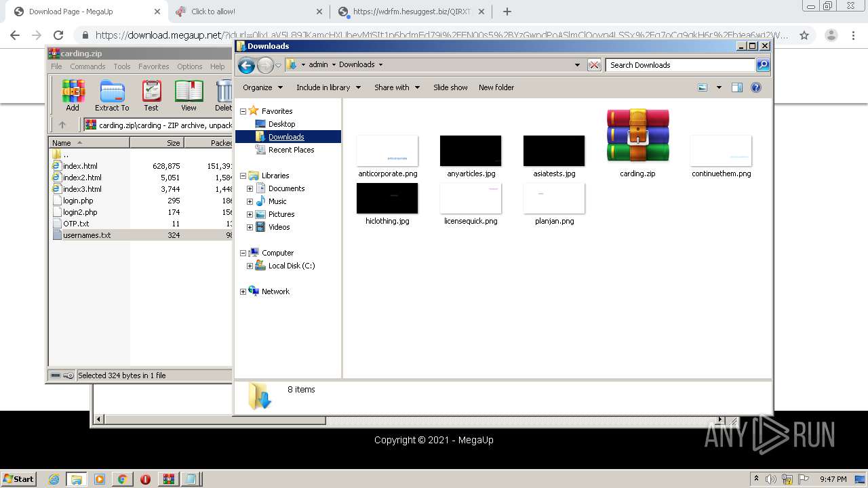Viewport: 868px width, 488px height.
Task: Expand the Pictures library node
Action: (x=250, y=214)
